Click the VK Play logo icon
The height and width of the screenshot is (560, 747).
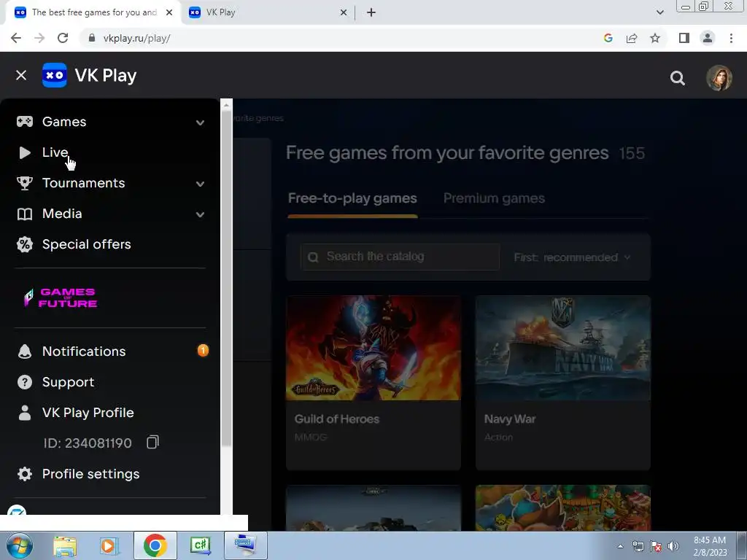(54, 75)
